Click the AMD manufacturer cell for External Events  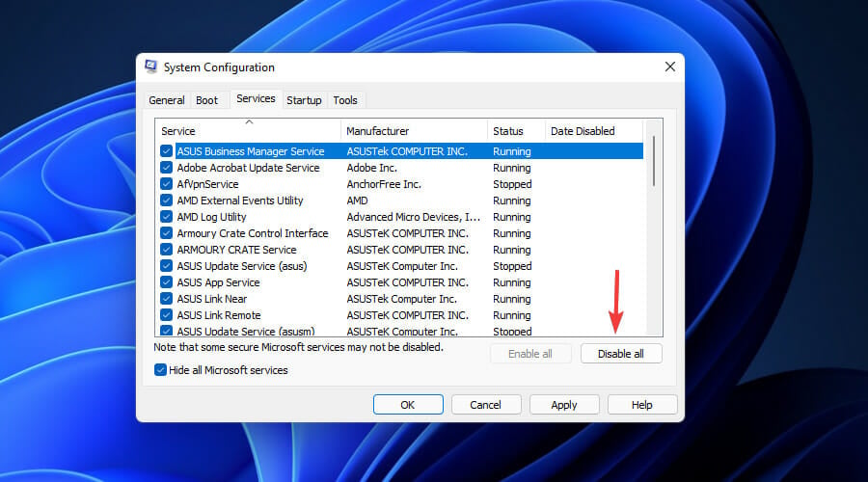pos(357,201)
